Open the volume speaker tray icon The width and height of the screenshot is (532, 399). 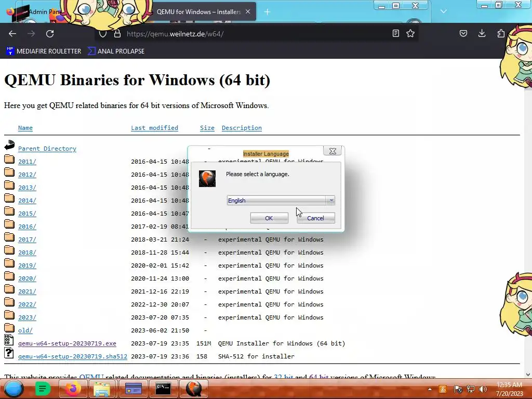point(483,389)
